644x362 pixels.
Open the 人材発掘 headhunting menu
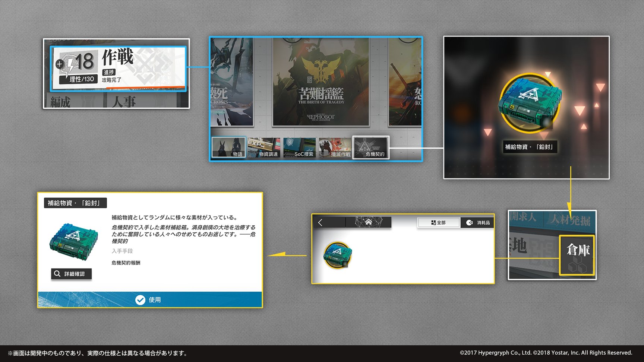coord(570,220)
